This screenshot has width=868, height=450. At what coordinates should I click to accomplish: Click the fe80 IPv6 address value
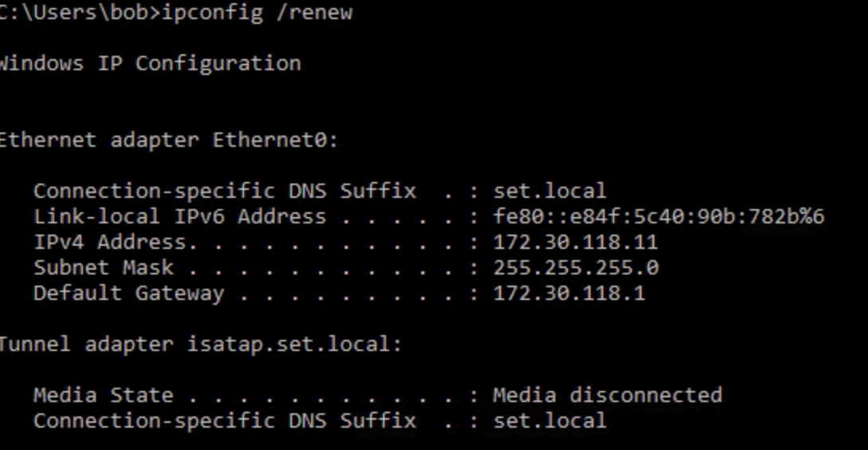coord(658,217)
